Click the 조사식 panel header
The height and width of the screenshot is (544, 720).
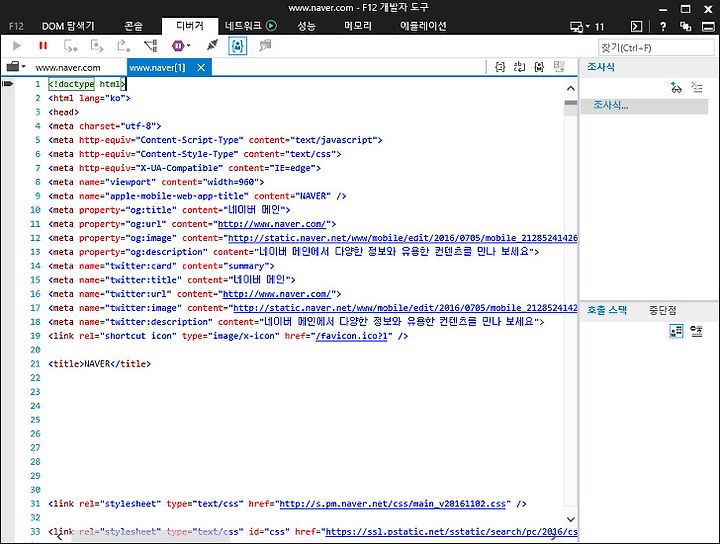(x=601, y=67)
